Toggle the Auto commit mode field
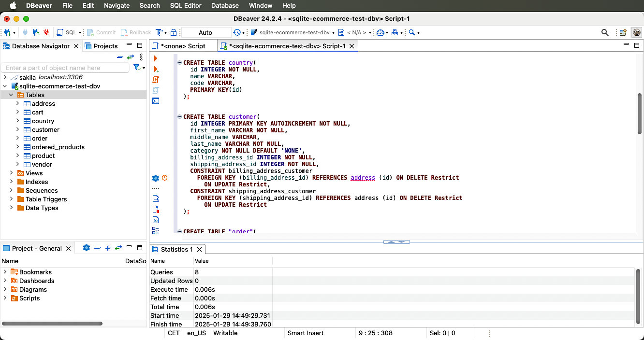 205,32
